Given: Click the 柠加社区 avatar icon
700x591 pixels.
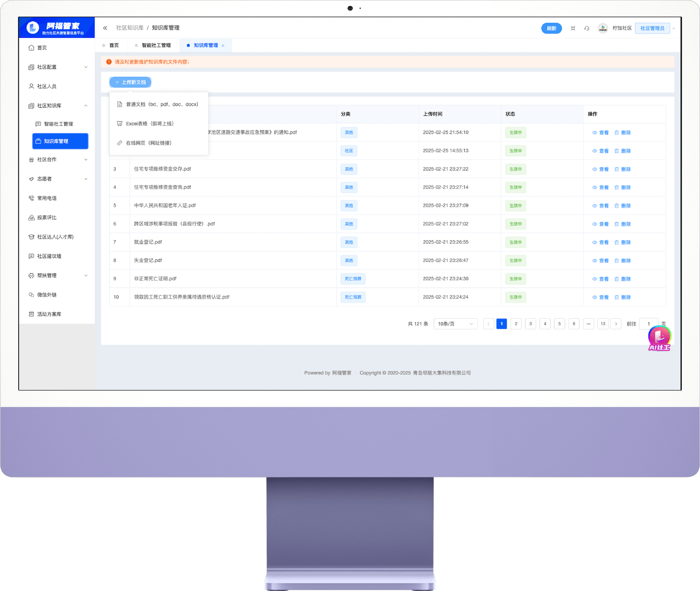Looking at the screenshot, I should click(x=603, y=28).
